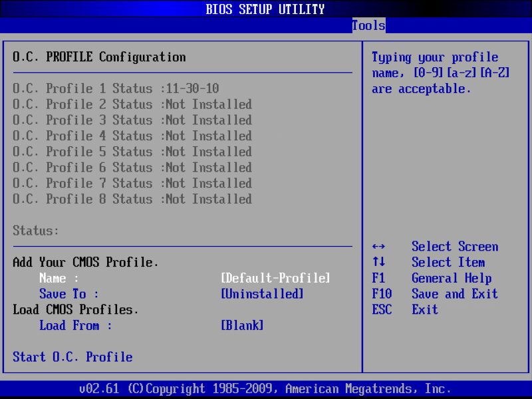Select the Save To label
This screenshot has width=532, height=399.
coord(69,294)
